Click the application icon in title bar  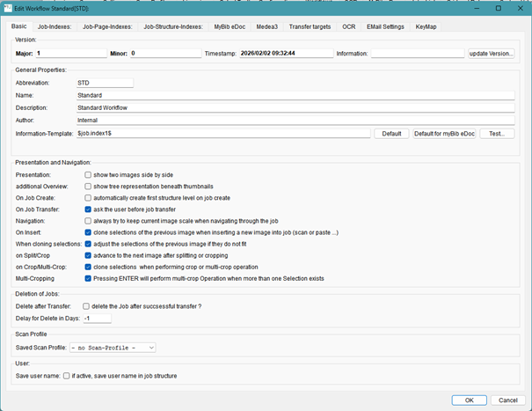tap(8, 8)
